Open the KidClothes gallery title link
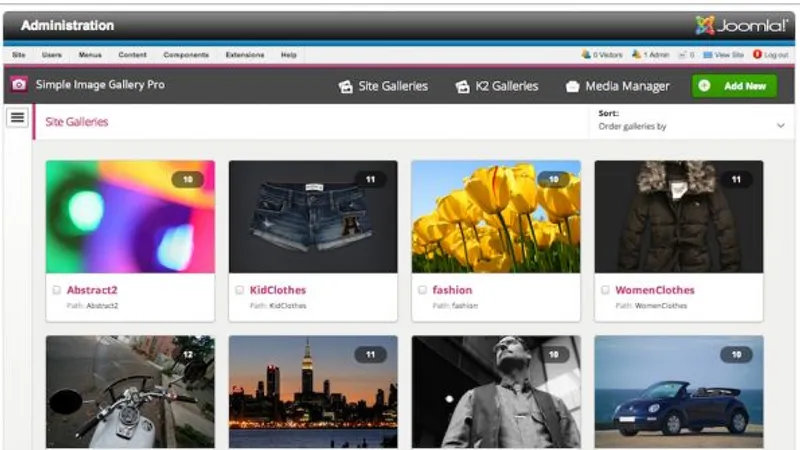 tap(278, 290)
